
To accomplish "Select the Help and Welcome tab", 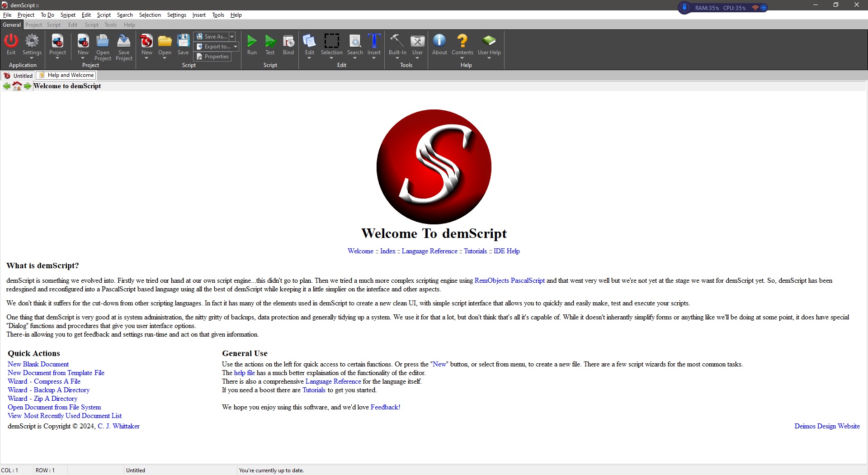I will (67, 75).
